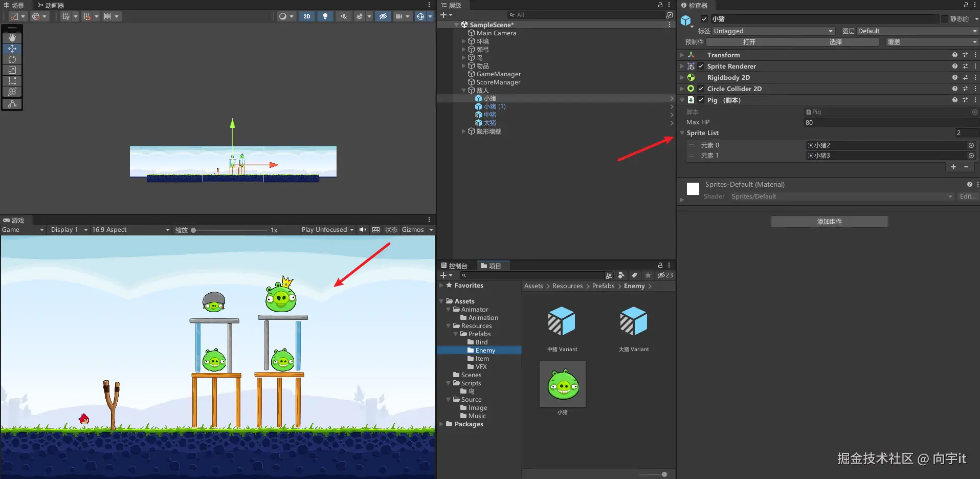This screenshot has width=980, height=479.
Task: Collapse the Sprite List foldout
Action: [682, 133]
